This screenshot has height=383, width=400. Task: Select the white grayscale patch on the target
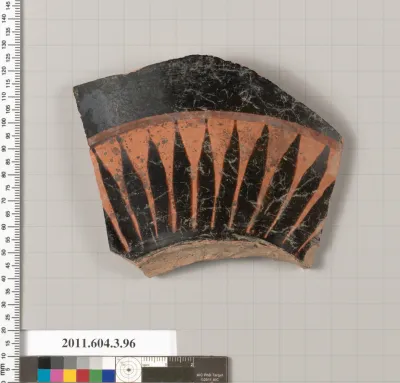click(109, 363)
